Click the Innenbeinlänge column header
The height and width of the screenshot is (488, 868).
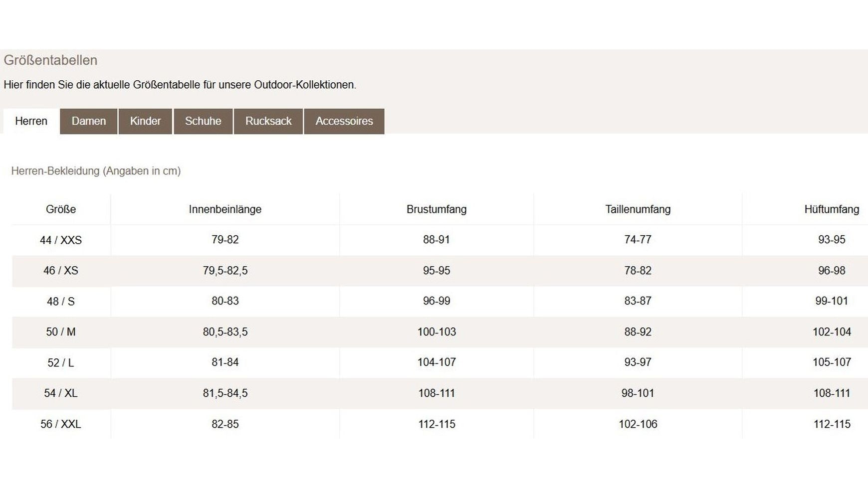(225, 209)
